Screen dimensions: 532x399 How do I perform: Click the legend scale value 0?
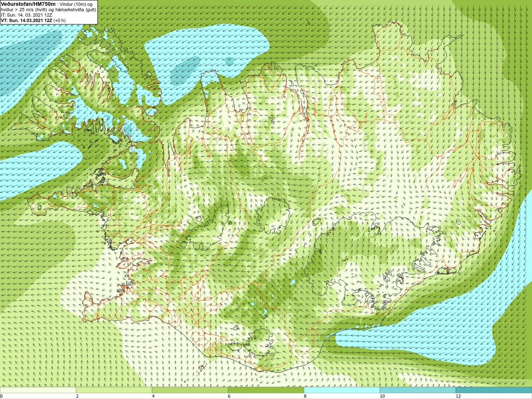pyautogui.click(x=2, y=396)
